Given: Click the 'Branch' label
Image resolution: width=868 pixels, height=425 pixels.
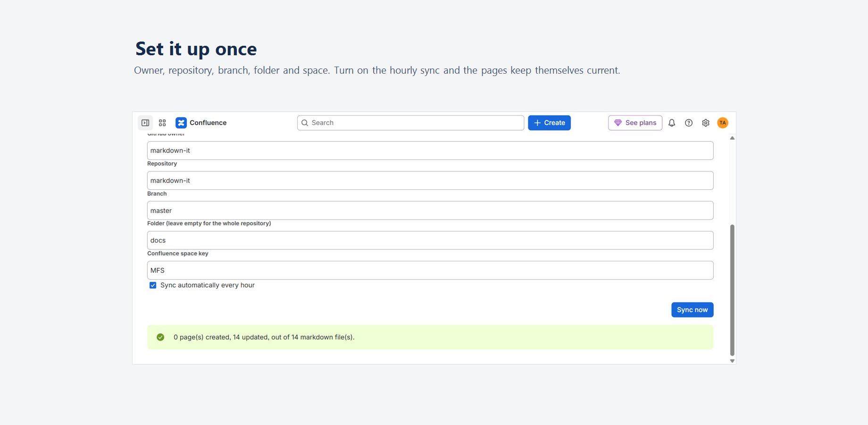Looking at the screenshot, I should 157,194.
